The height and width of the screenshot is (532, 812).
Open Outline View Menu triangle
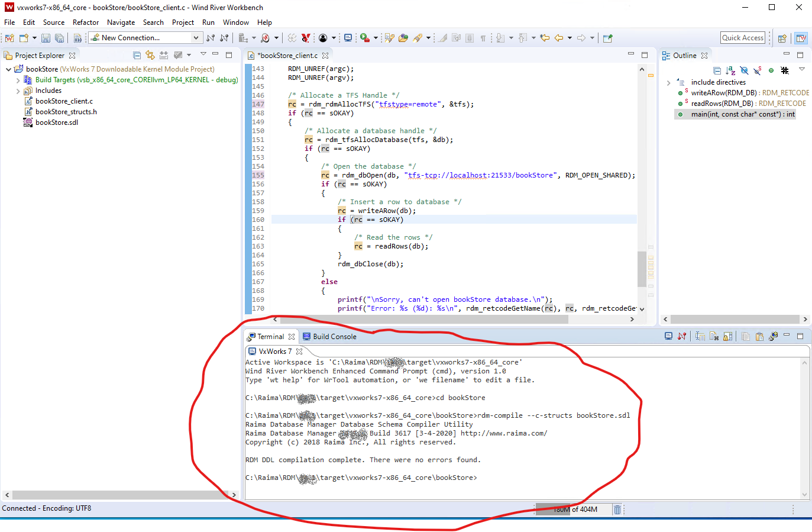tap(802, 70)
